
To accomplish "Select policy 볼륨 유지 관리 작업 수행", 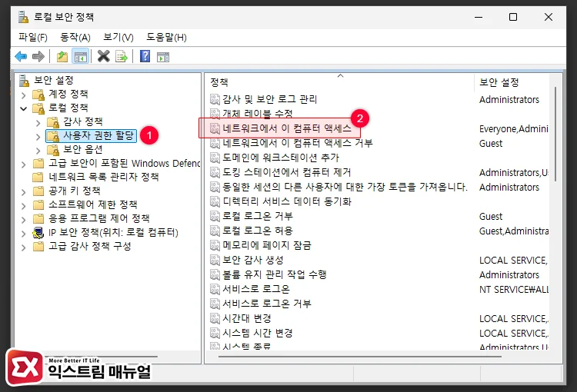I will tap(275, 274).
